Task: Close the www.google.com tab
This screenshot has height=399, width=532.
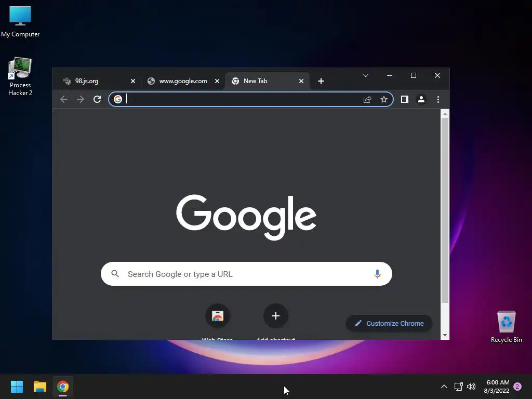Action: [217, 81]
